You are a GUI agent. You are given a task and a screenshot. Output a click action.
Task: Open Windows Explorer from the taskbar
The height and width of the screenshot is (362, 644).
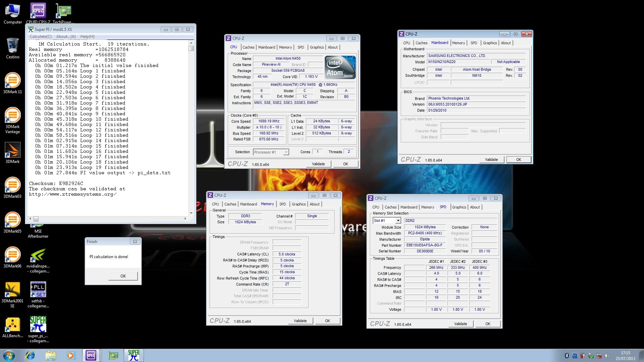(x=51, y=355)
